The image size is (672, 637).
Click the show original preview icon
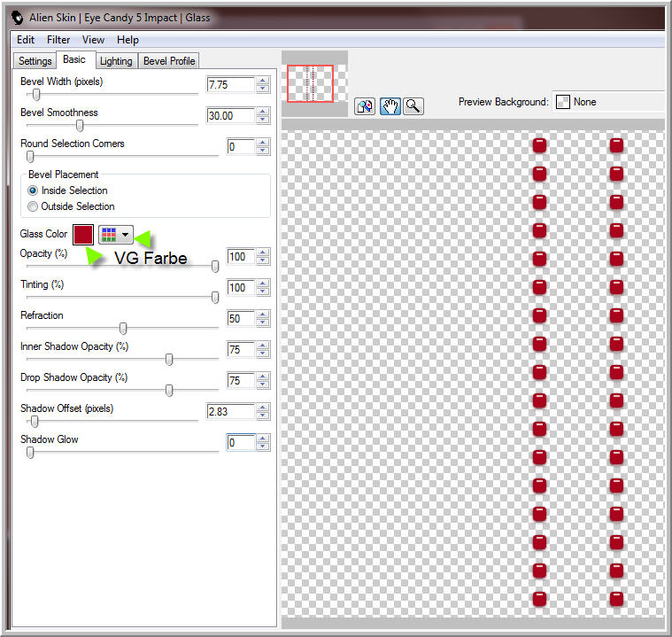coord(365,106)
